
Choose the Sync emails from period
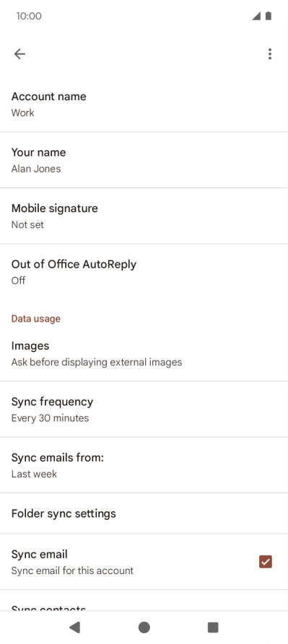(x=144, y=465)
